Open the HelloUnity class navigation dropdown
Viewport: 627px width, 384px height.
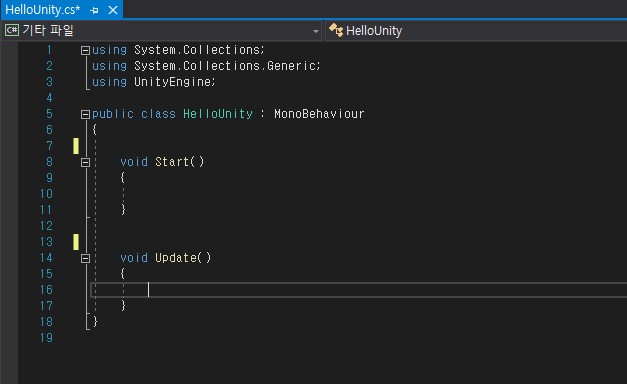476,30
